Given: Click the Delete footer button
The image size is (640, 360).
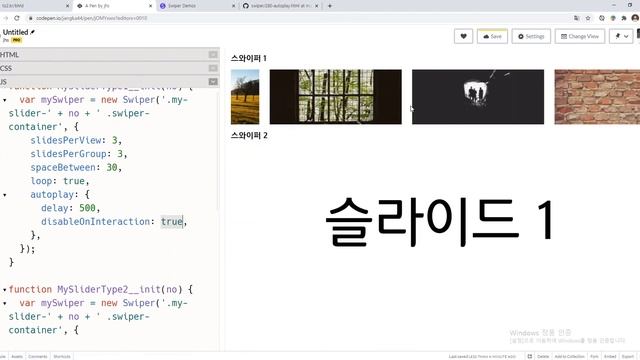Looking at the screenshot, I should click(x=543, y=356).
